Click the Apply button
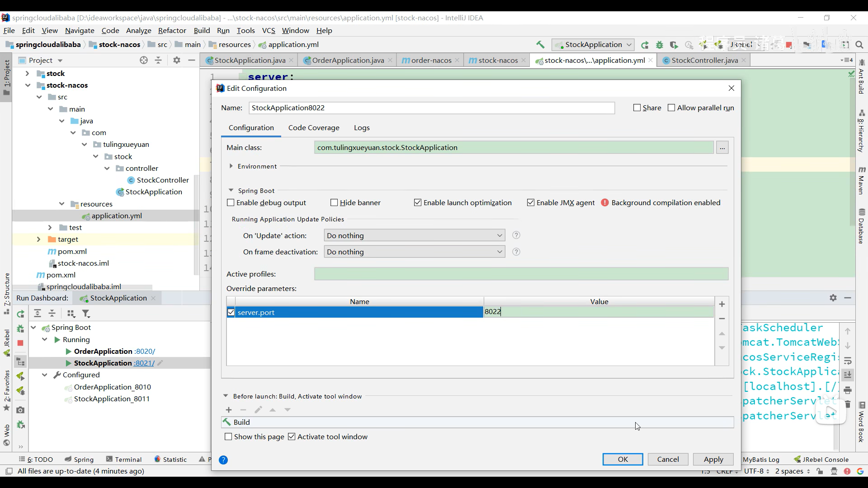868x488 pixels. click(x=713, y=459)
